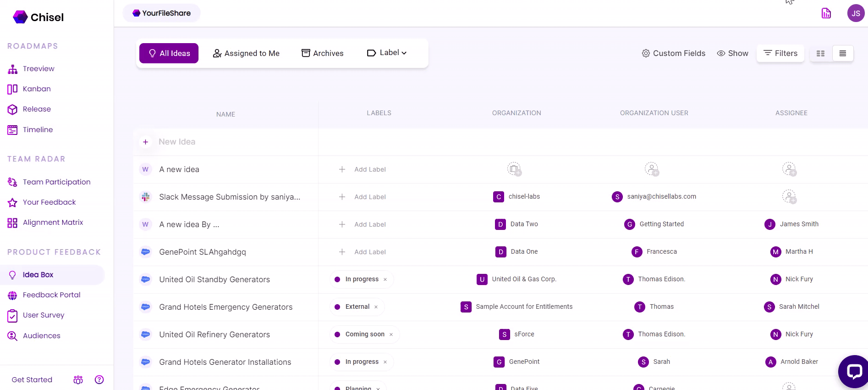Open the Alignment Matrix
This screenshot has height=390, width=868.
click(45, 223)
